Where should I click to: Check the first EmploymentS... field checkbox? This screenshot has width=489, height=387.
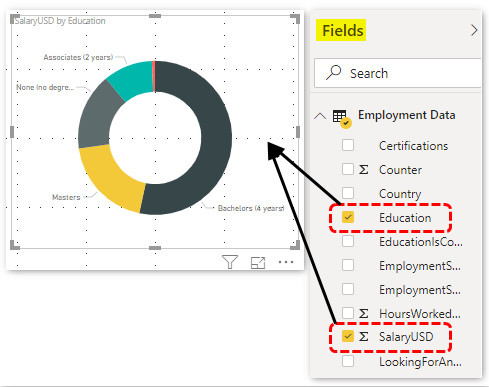coord(348,265)
